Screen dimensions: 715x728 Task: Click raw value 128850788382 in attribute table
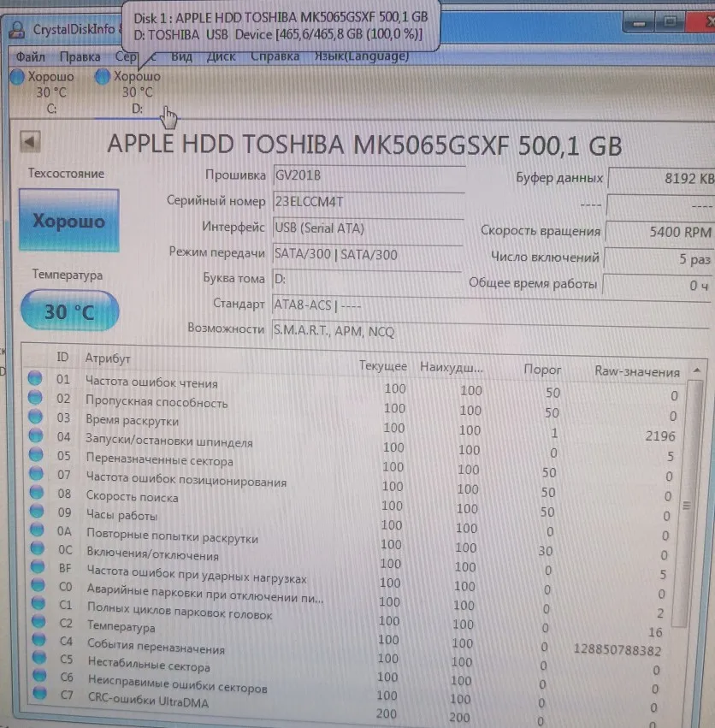pyautogui.click(x=617, y=650)
